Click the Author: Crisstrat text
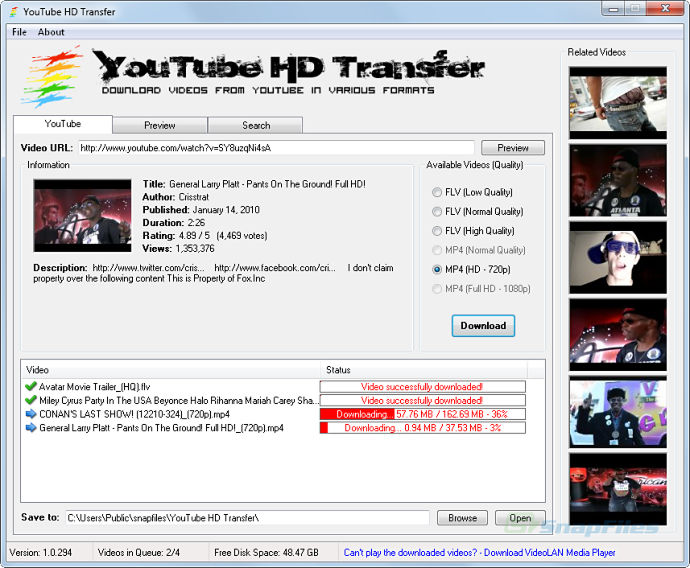This screenshot has height=568, width=690. point(176,197)
